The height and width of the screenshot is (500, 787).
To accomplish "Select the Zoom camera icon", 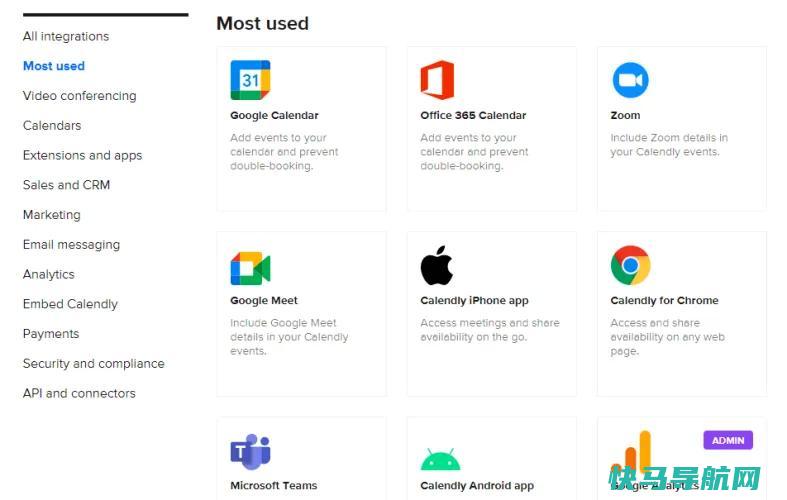I will tap(630, 80).
